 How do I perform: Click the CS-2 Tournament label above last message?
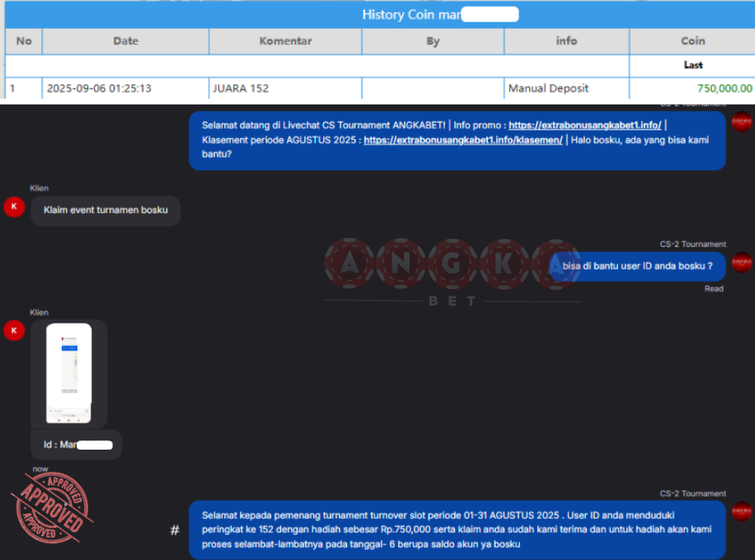click(693, 493)
